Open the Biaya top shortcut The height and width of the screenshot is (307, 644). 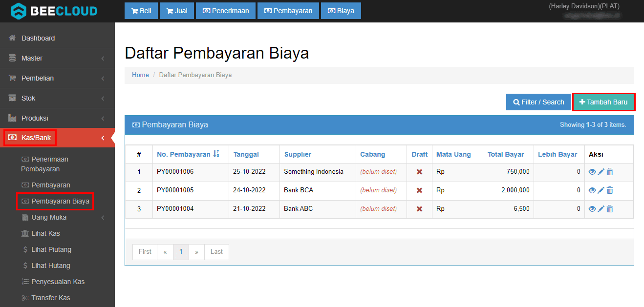341,11
